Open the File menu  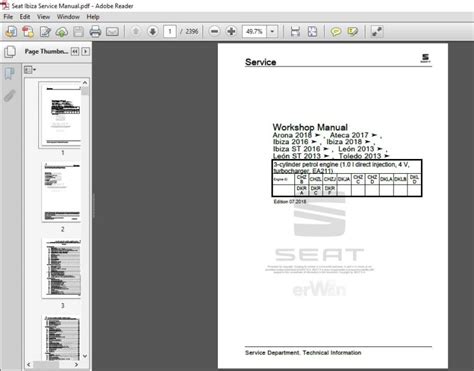(8, 17)
